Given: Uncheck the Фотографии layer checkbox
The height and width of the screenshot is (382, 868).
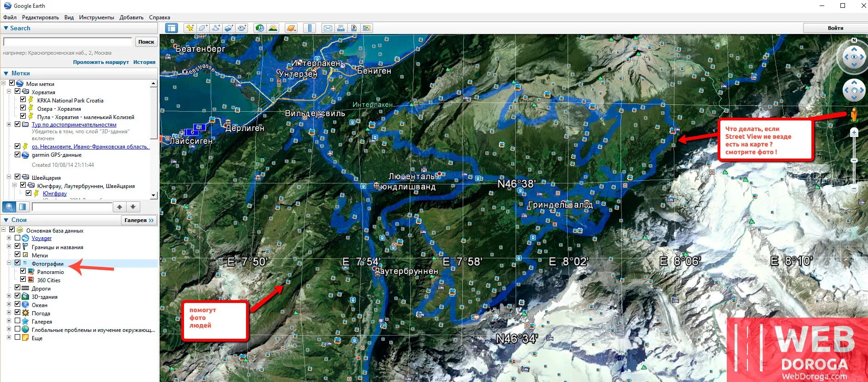Looking at the screenshot, I should 17,263.
